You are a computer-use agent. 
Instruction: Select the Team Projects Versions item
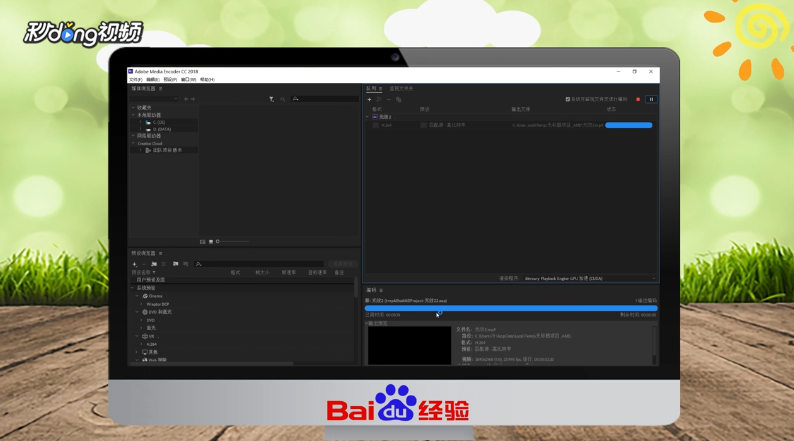[x=167, y=150]
